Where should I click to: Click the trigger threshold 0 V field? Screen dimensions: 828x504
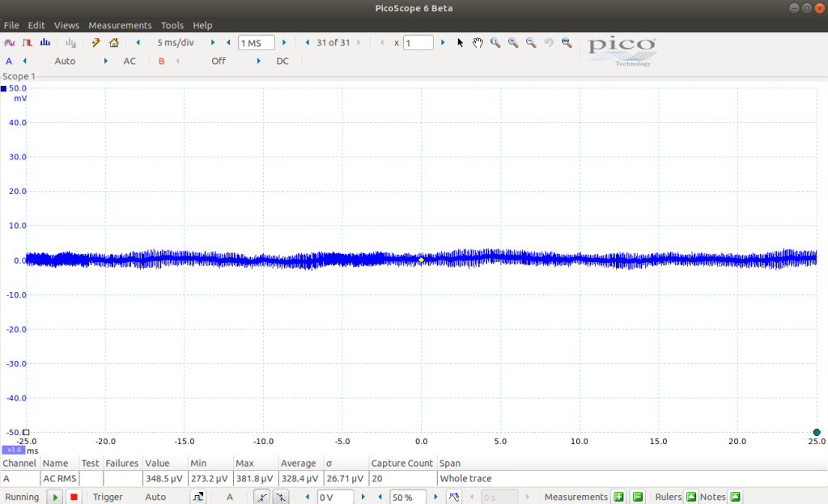coord(335,497)
